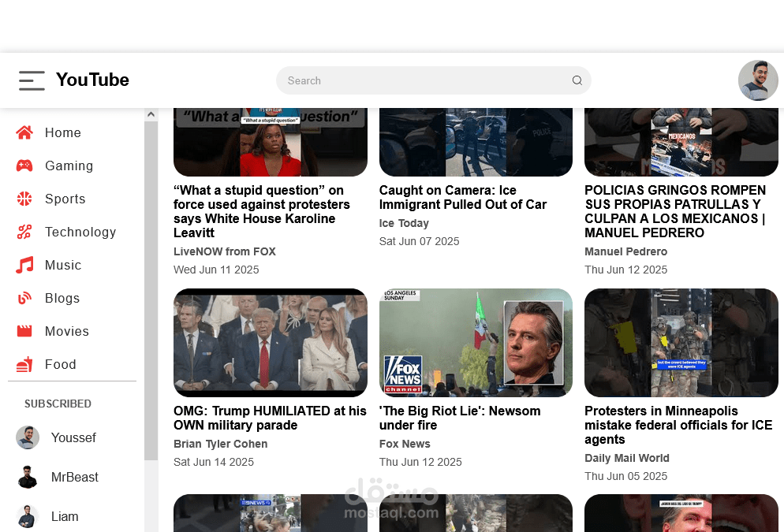Screen dimensions: 784x532
Task: Select the Technology category label
Action: [80, 232]
